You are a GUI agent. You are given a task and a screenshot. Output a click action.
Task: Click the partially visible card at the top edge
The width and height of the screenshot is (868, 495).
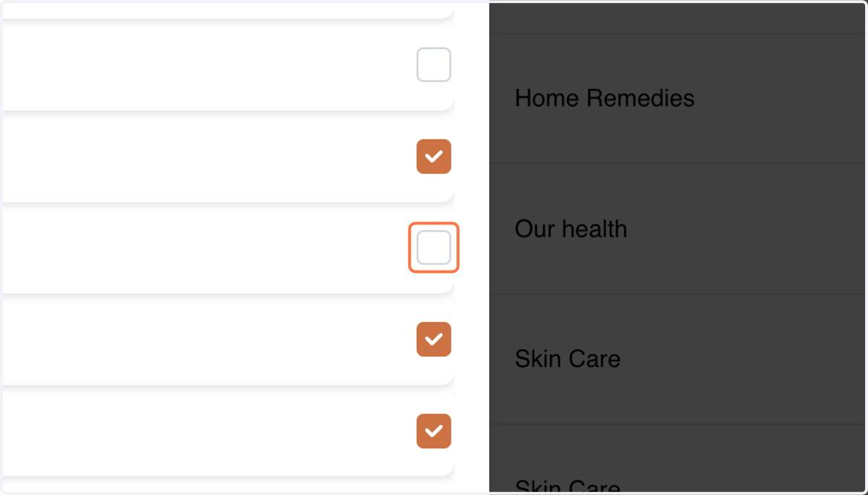click(228, 9)
